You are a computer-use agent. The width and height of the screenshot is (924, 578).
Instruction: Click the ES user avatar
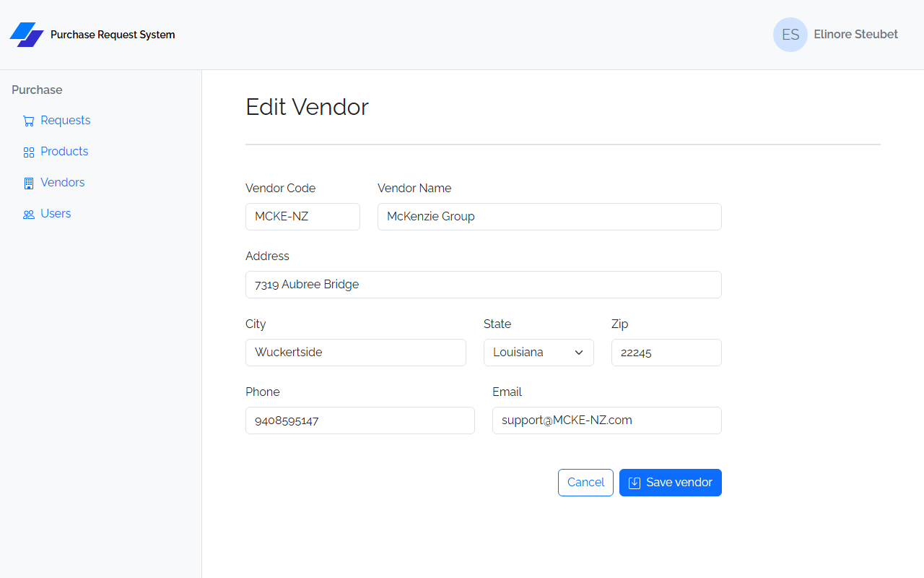(x=790, y=35)
